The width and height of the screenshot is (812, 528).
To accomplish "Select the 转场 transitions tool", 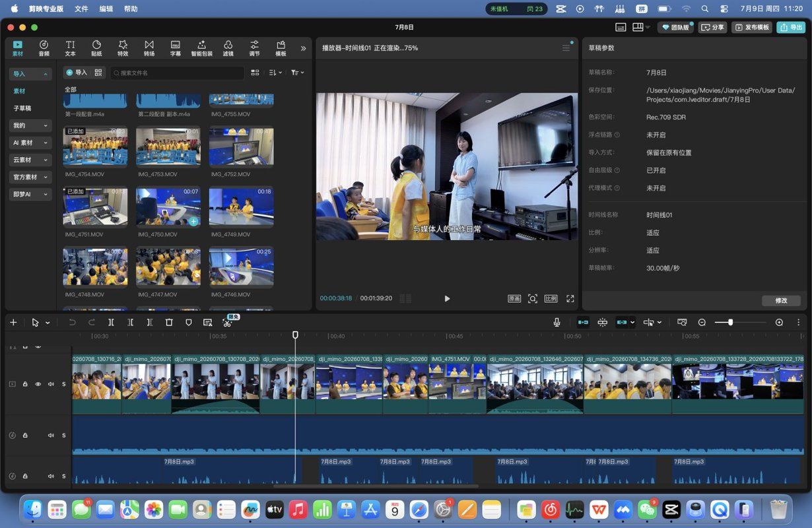I will pos(149,48).
